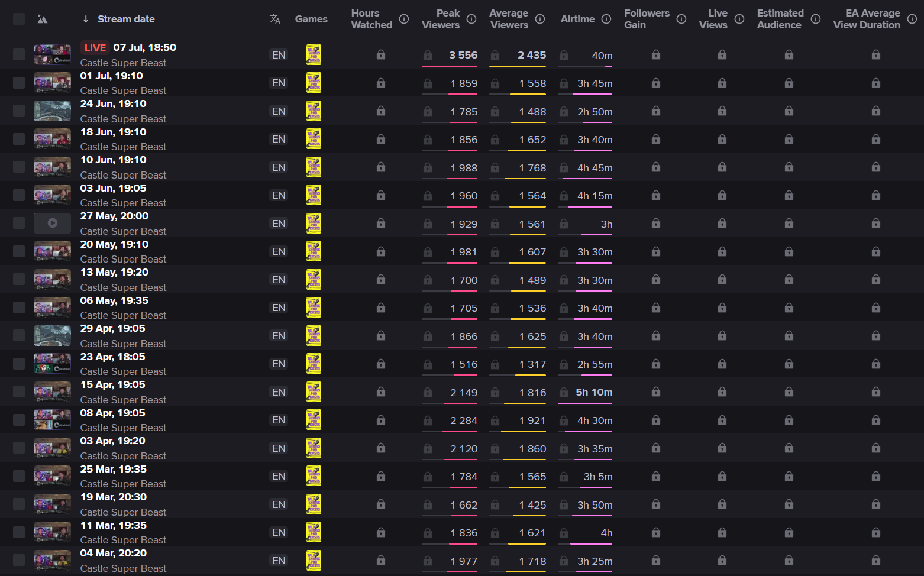Click the info icon beside Hours Watched
This screenshot has width=924, height=576.
[x=404, y=19]
